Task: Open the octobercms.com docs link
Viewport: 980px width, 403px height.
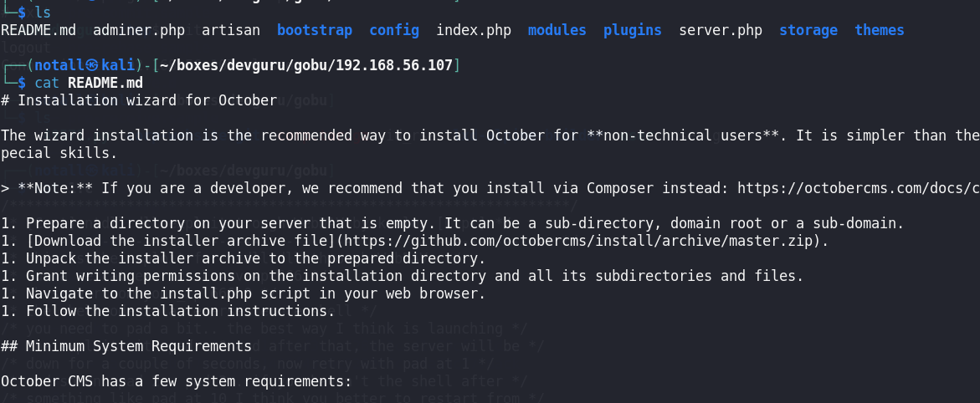Action: [x=858, y=188]
